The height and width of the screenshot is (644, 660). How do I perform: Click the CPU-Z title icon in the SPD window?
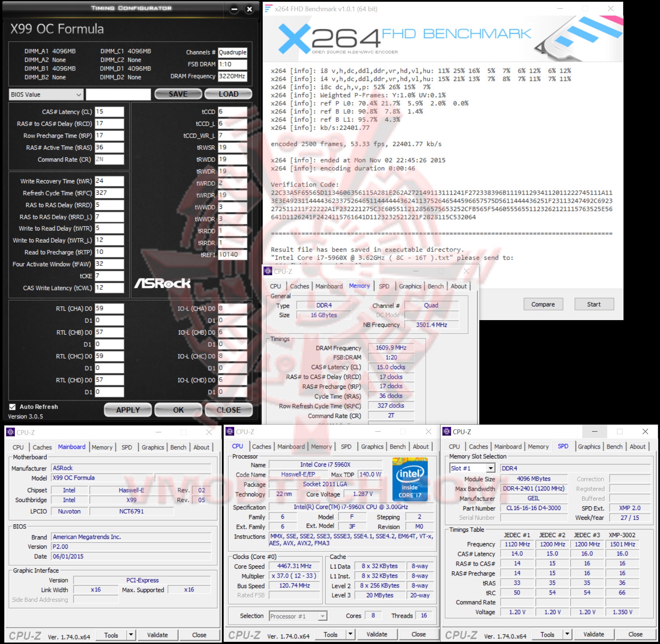click(x=447, y=431)
